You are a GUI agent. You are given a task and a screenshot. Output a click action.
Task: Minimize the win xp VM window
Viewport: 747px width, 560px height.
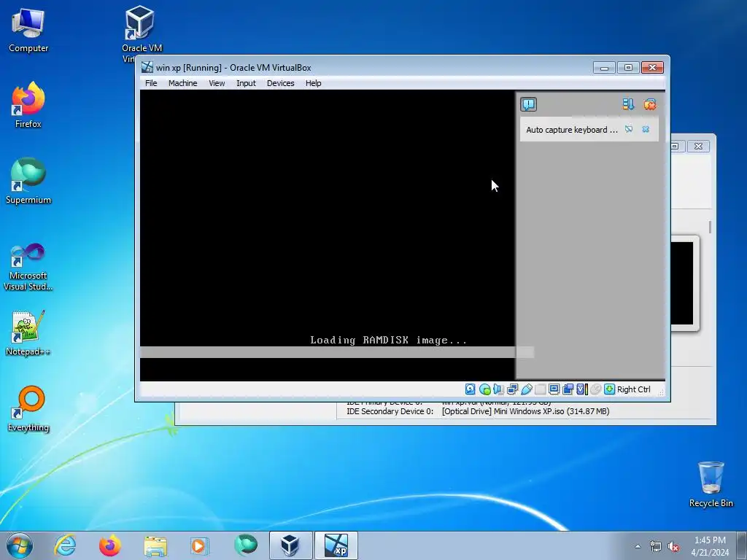coord(604,68)
